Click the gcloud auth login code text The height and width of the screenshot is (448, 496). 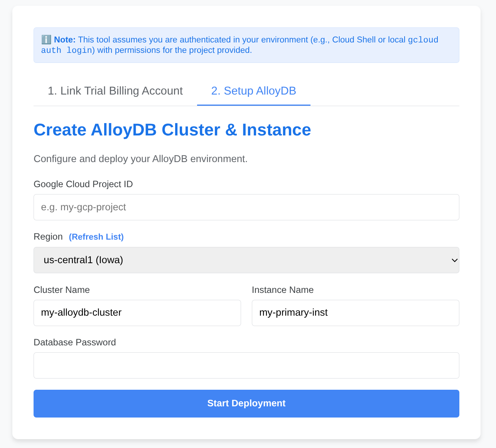click(67, 50)
